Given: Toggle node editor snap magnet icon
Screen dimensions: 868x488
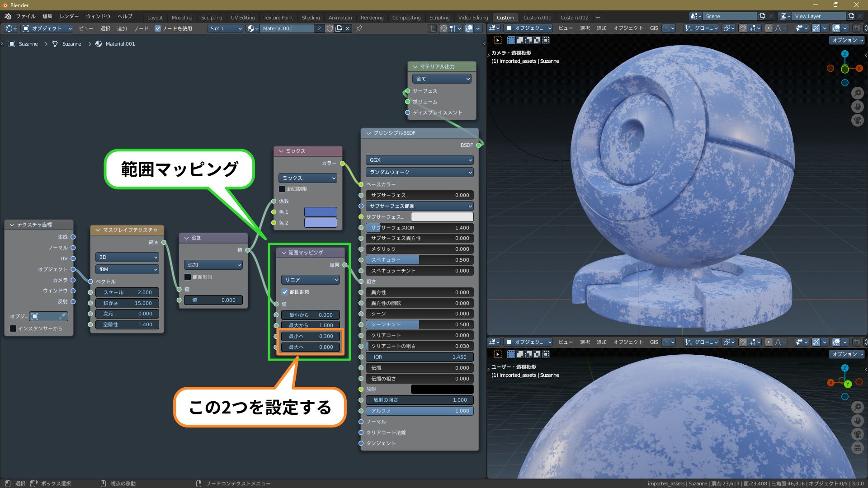Looking at the screenshot, I should (x=443, y=28).
